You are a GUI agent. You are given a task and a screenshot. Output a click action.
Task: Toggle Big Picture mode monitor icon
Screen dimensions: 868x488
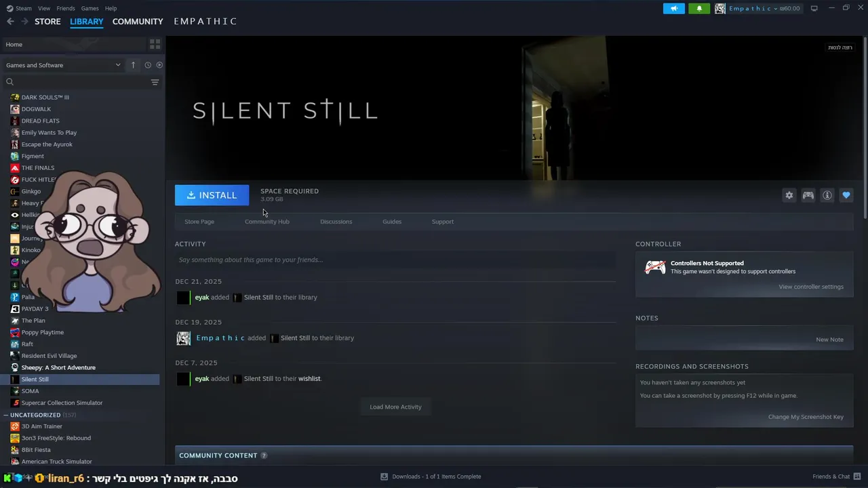[x=814, y=8]
